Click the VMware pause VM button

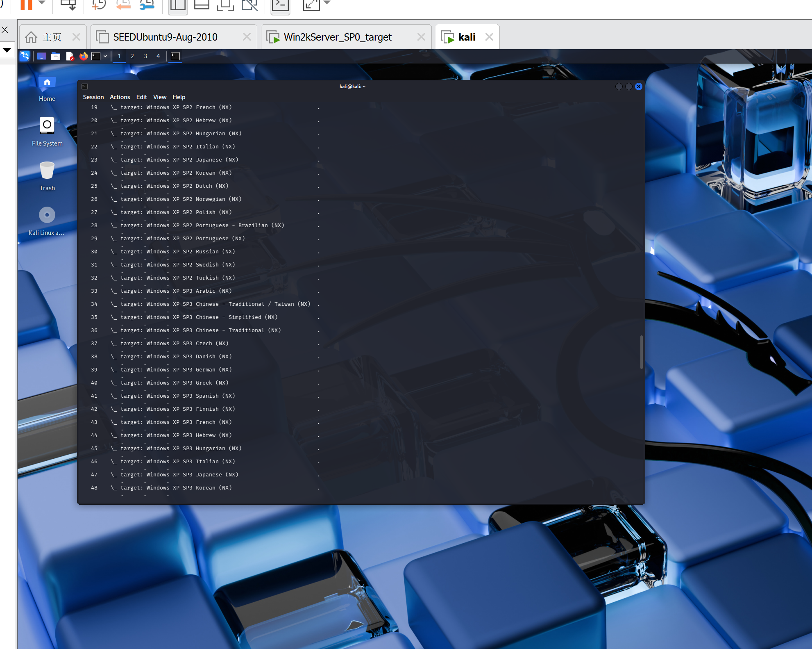26,4
